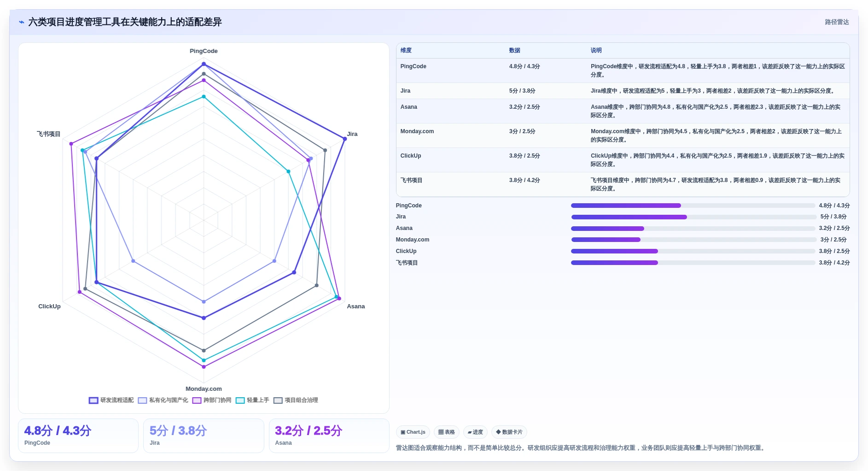
Task: Click the ClickUp axis label on radar
Action: point(49,306)
